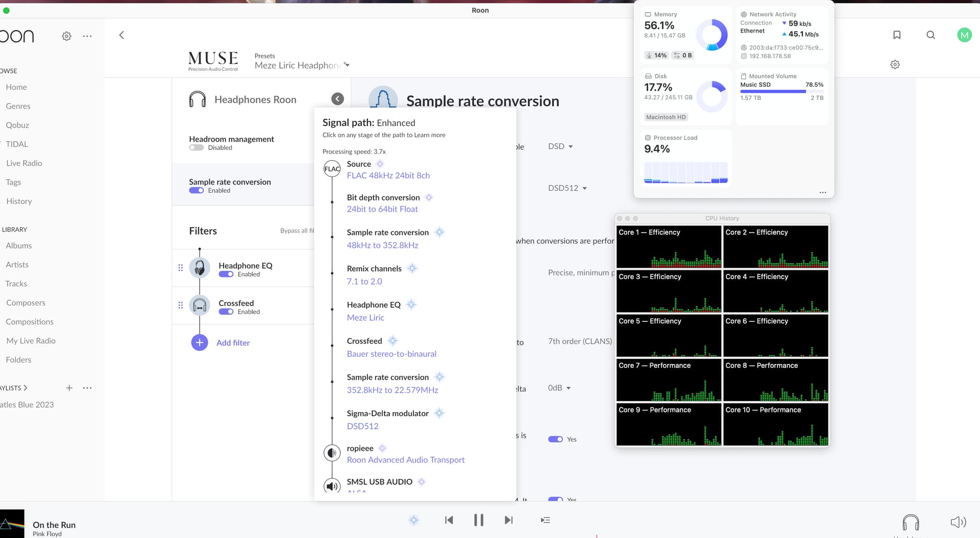Add a new playlist with plus icon
The height and width of the screenshot is (538, 980).
click(69, 388)
